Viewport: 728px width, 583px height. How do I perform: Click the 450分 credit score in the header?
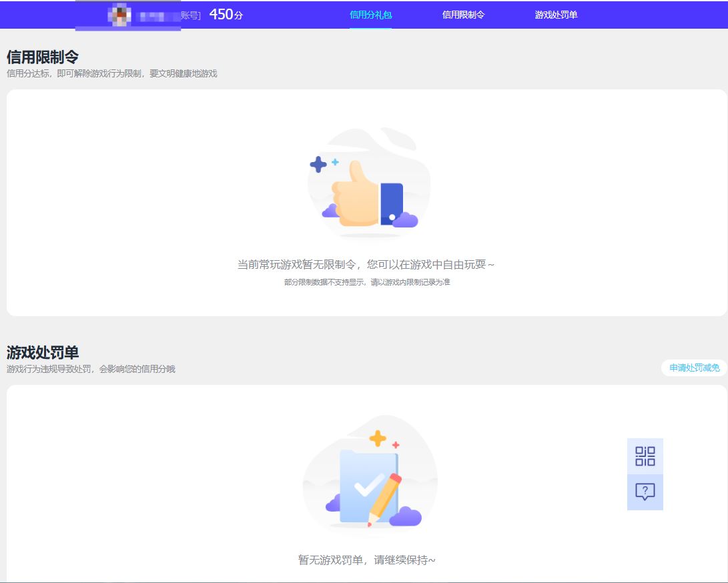(x=226, y=15)
